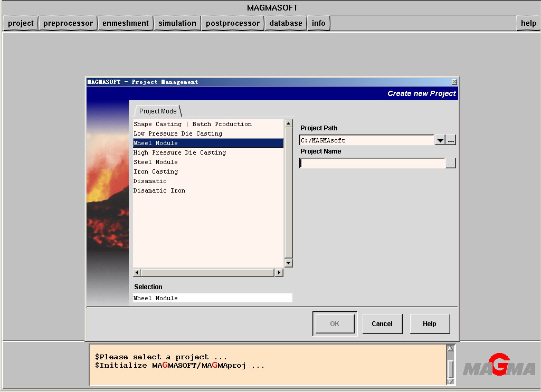Click the Cancel button
Screen dimensions: 541x392
click(382, 324)
